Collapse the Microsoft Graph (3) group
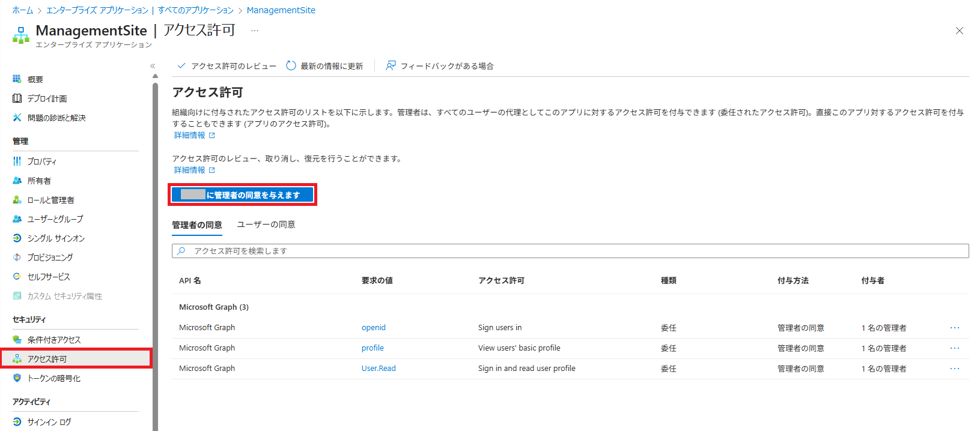The height and width of the screenshot is (431, 980). 214,307
